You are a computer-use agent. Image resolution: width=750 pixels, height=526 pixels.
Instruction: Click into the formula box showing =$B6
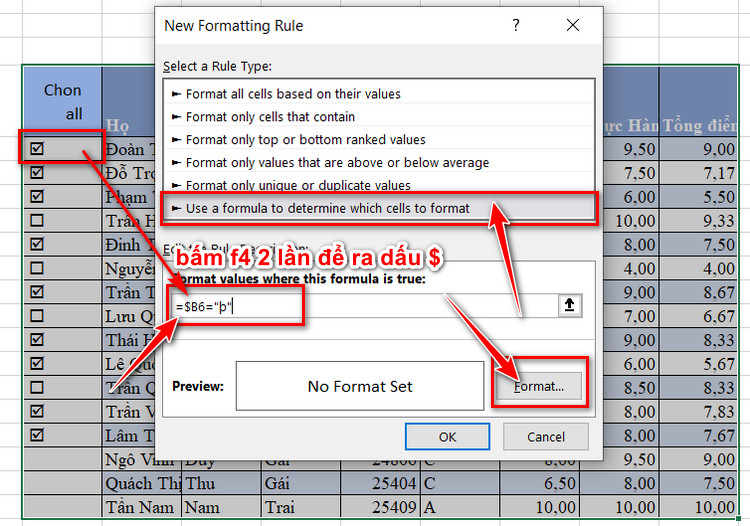[x=364, y=306]
